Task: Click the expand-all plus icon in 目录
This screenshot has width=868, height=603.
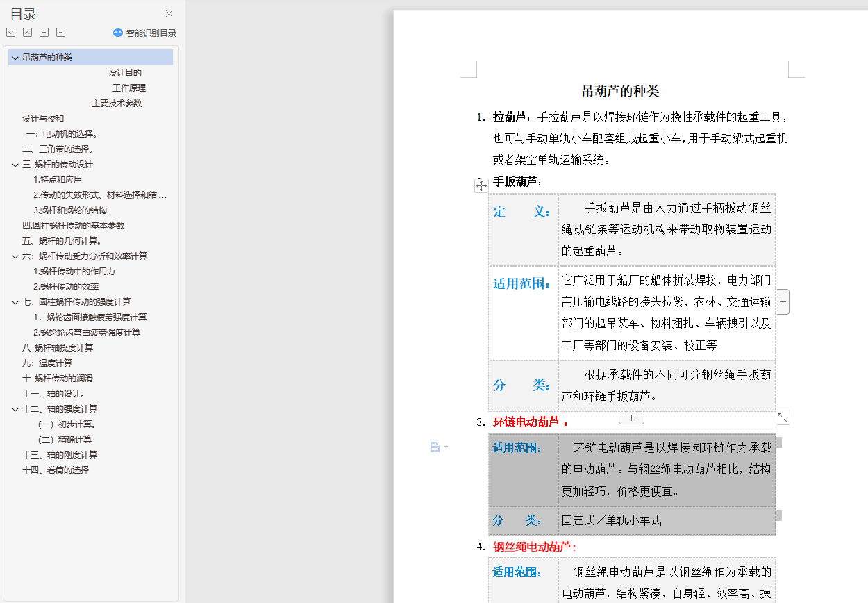Action: click(44, 33)
